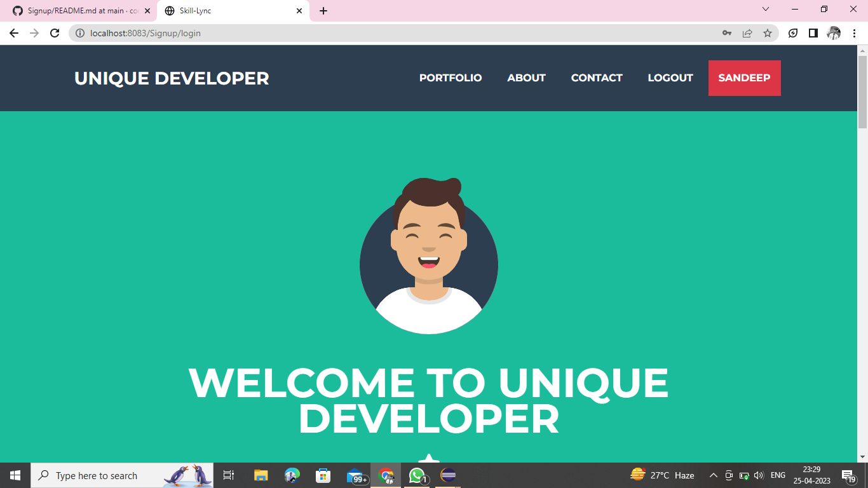Open Microsoft Store from the taskbar

pyautogui.click(x=323, y=475)
